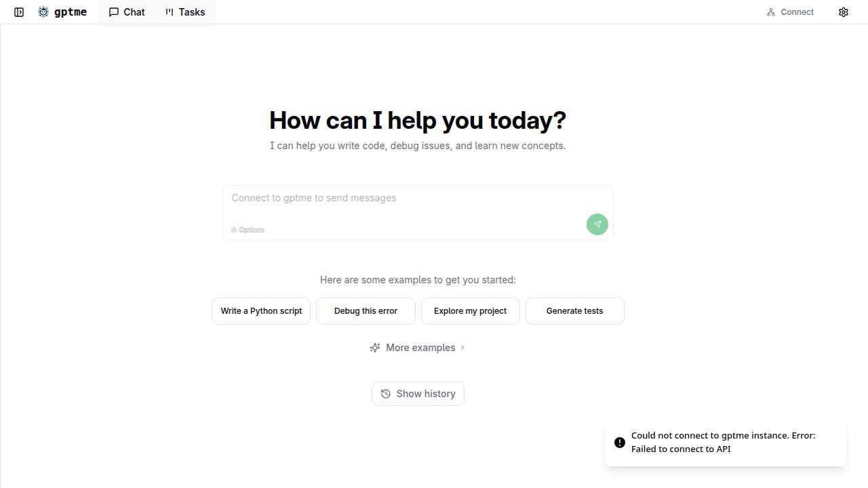The width and height of the screenshot is (868, 488).
Task: Click the sparkle icon beside More examples
Action: pos(375,348)
